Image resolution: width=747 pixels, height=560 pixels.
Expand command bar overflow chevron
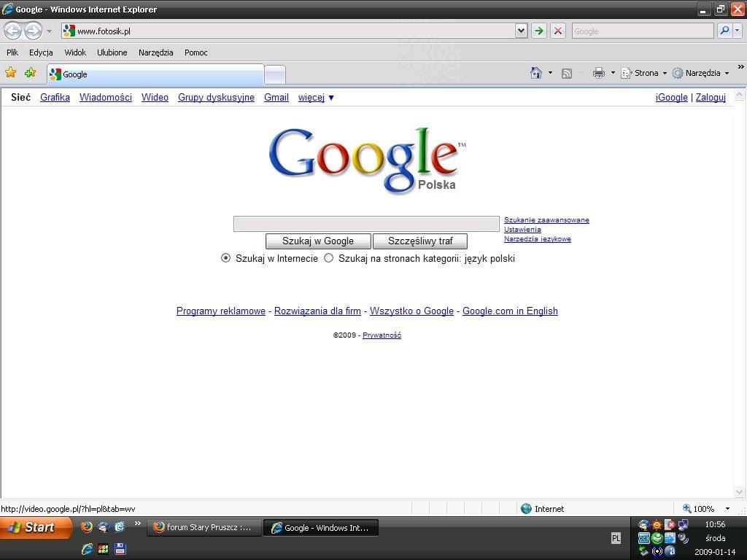pos(741,67)
